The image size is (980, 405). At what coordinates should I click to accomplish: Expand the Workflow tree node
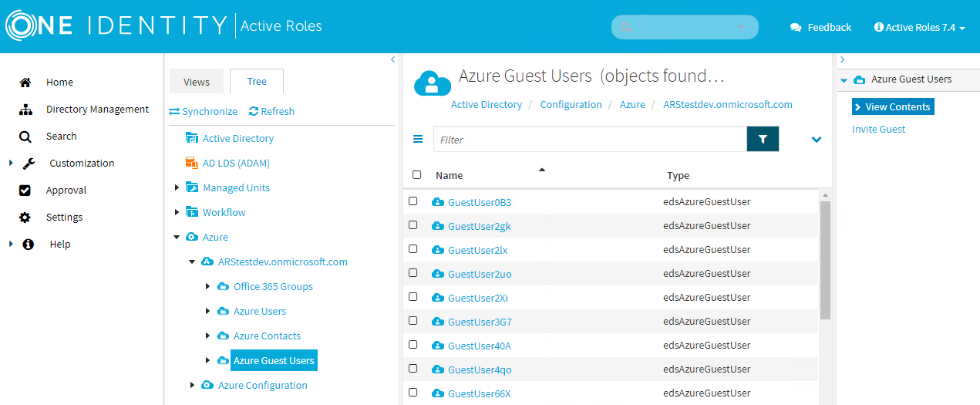[177, 212]
